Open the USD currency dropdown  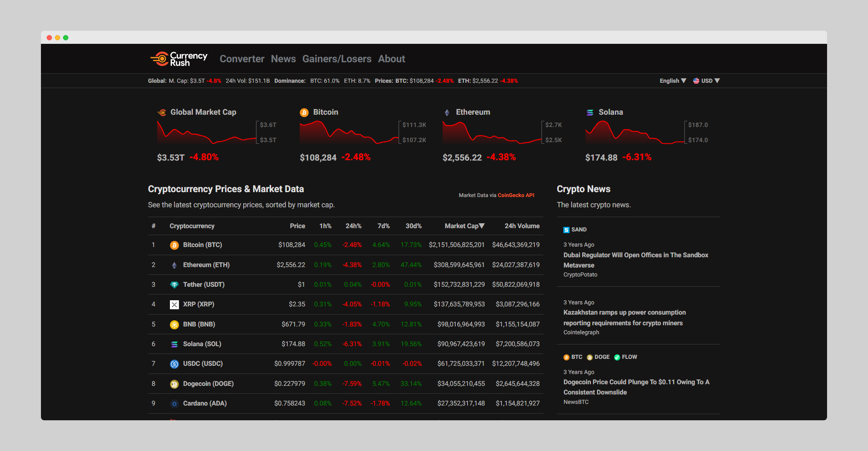pyautogui.click(x=710, y=81)
